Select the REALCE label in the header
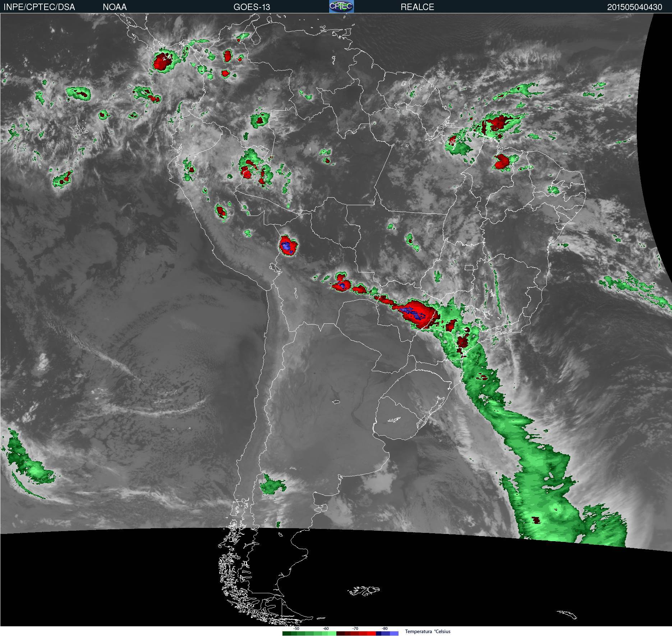 click(x=417, y=7)
